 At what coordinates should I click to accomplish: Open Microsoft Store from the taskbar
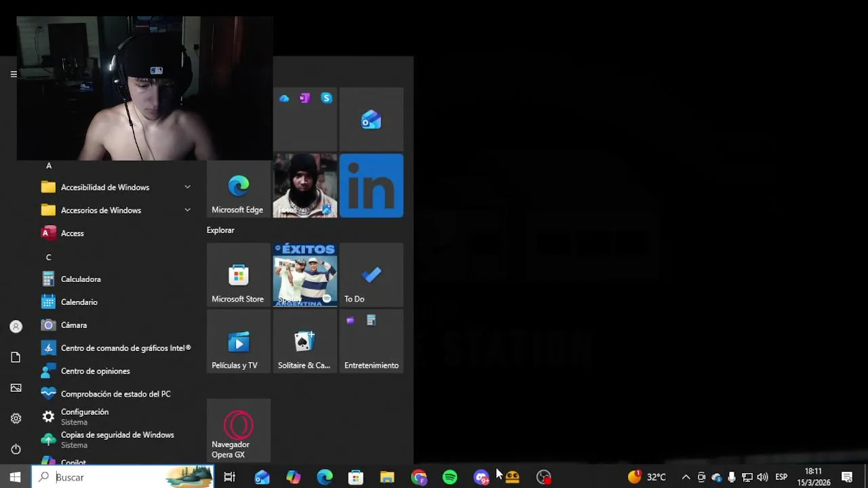pyautogui.click(x=356, y=477)
